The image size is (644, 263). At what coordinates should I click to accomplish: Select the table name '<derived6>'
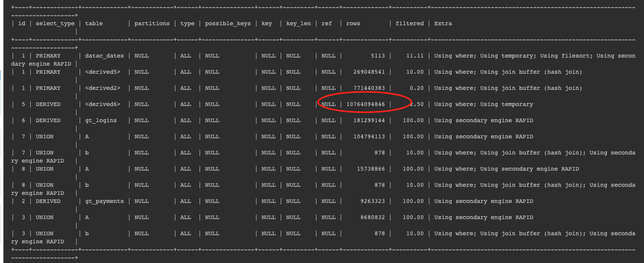click(x=103, y=104)
